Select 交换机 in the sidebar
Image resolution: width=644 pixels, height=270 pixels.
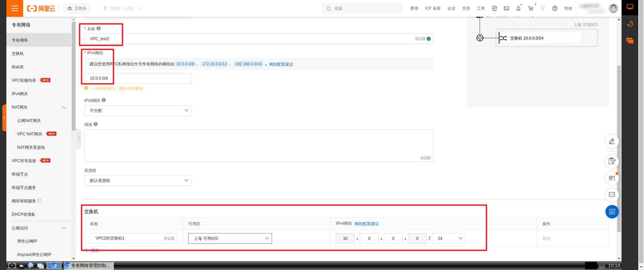pyautogui.click(x=18, y=54)
